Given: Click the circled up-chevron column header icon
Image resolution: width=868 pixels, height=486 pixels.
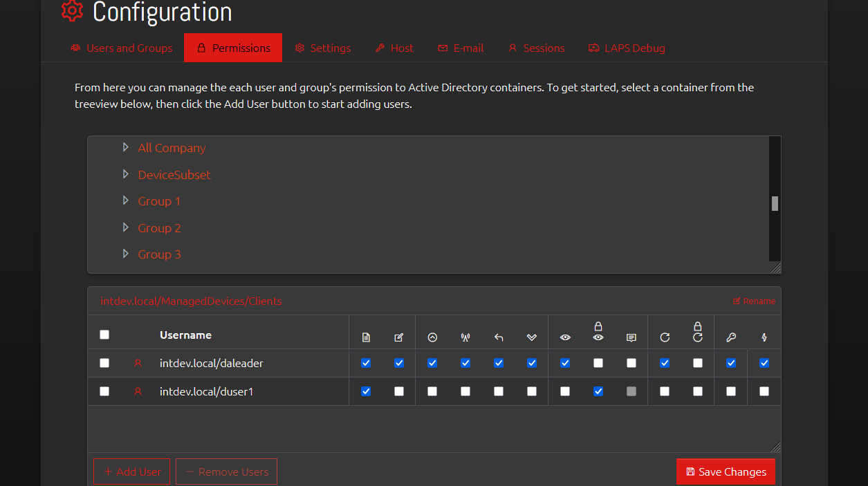Looking at the screenshot, I should click(432, 337).
